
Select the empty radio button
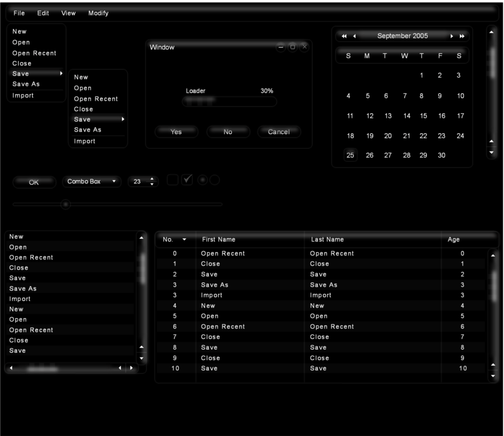click(215, 180)
